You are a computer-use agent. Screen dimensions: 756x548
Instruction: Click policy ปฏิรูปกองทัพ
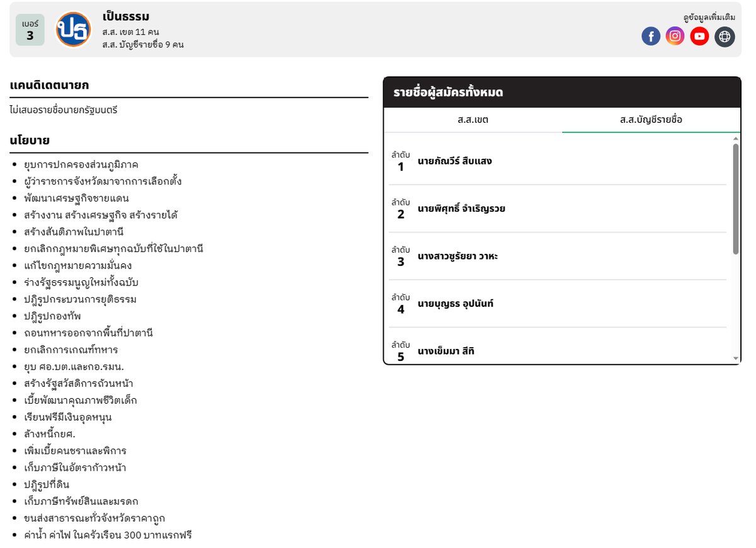tap(52, 316)
